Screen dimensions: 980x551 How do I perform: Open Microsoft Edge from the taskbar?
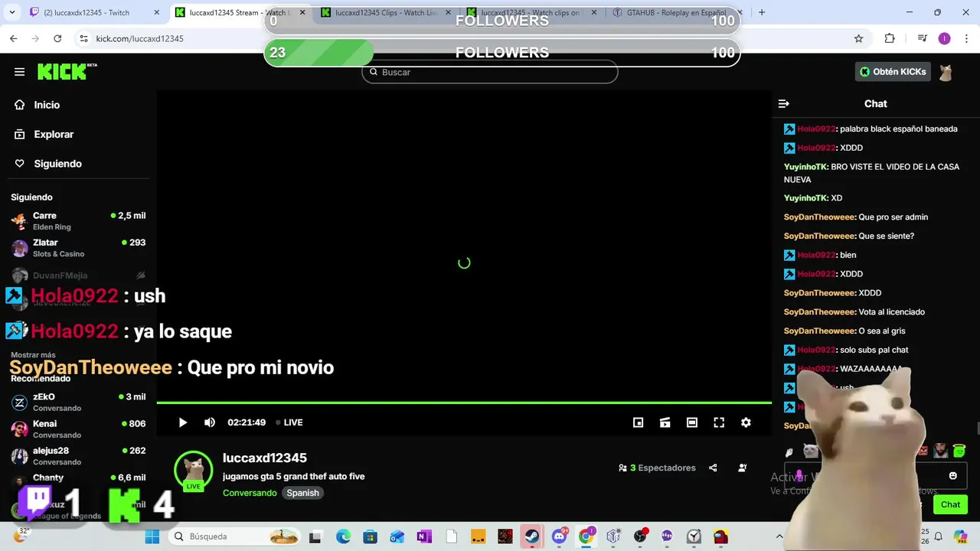(x=343, y=536)
